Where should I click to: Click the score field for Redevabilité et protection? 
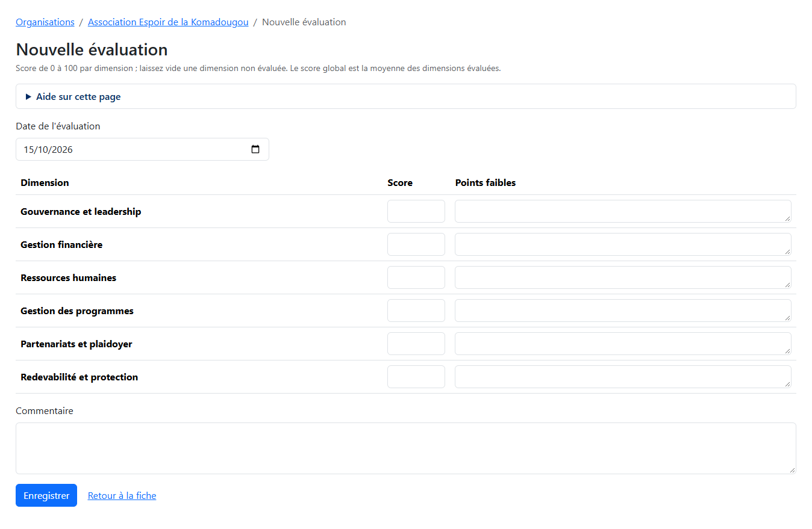click(416, 377)
